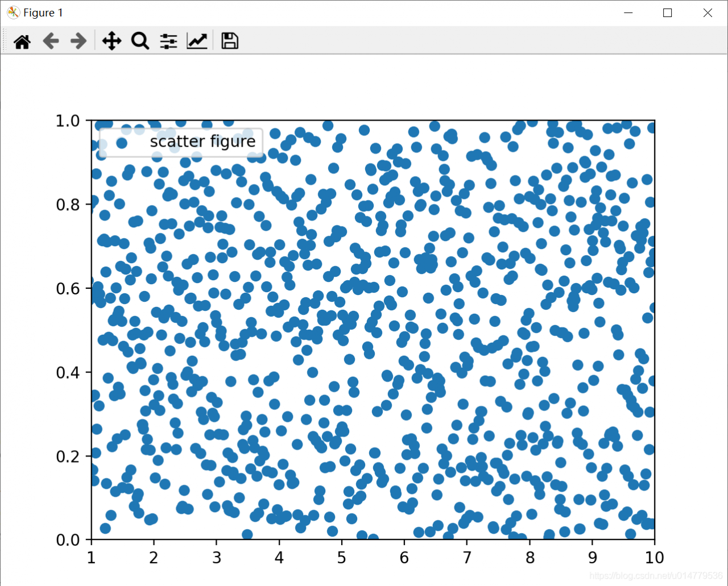Minimize the figure window
This screenshot has height=586, width=728.
click(628, 12)
